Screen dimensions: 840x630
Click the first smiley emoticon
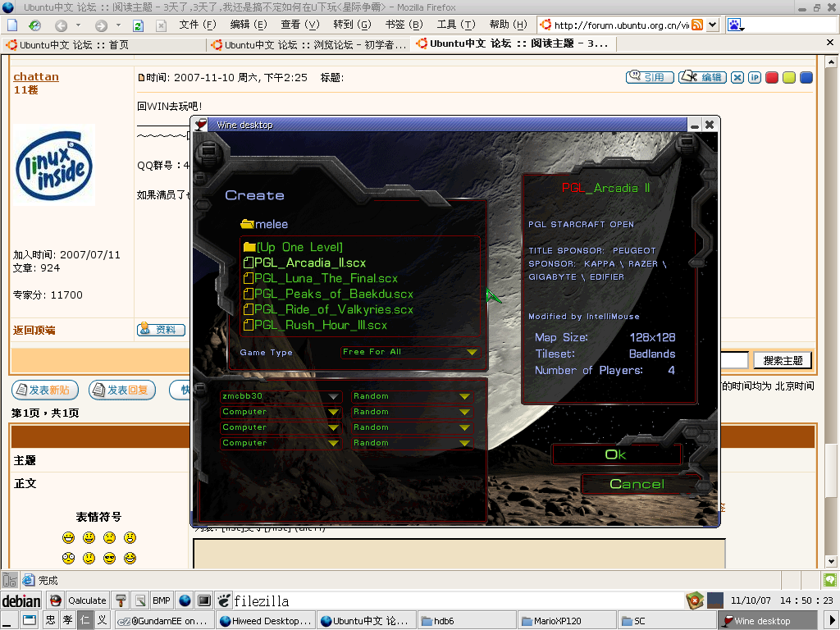68,537
